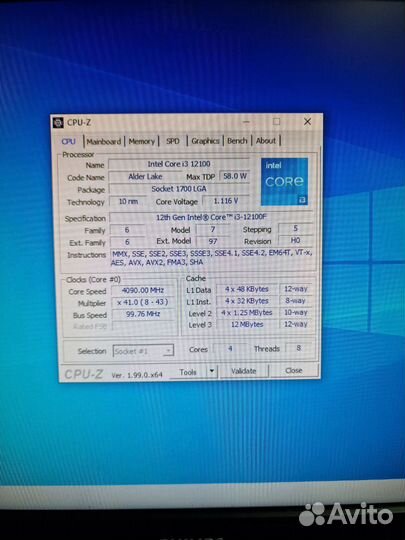The image size is (405, 540).
Task: Click the L1 Data value '4 x 48 KBytes'
Action: [247, 289]
